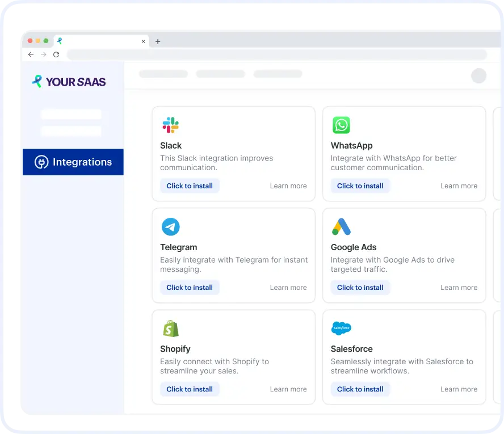The image size is (504, 434).
Task: Click the Shopify bag icon
Action: click(171, 328)
